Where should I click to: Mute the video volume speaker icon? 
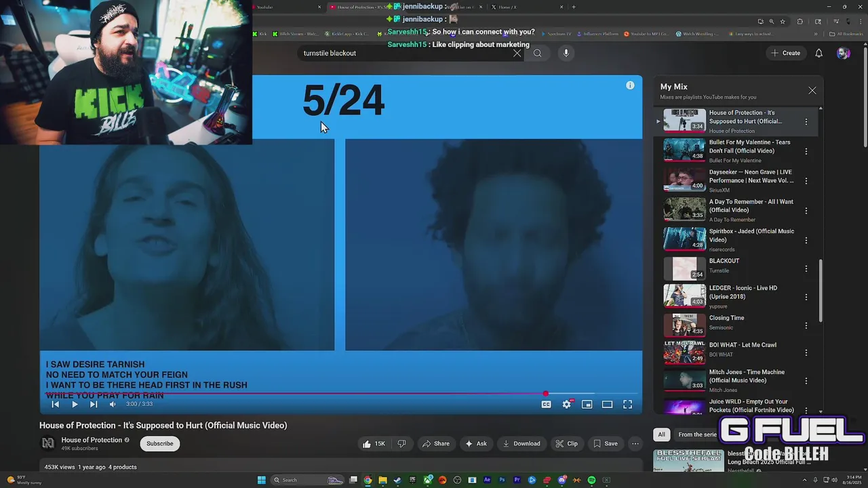click(x=113, y=404)
